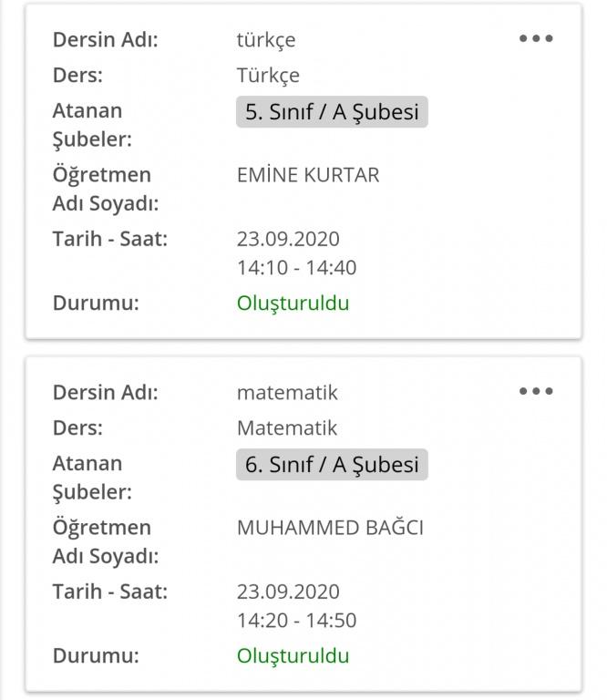Click date 23.09.2020 on matematik card
607x700 pixels.
click(x=288, y=592)
